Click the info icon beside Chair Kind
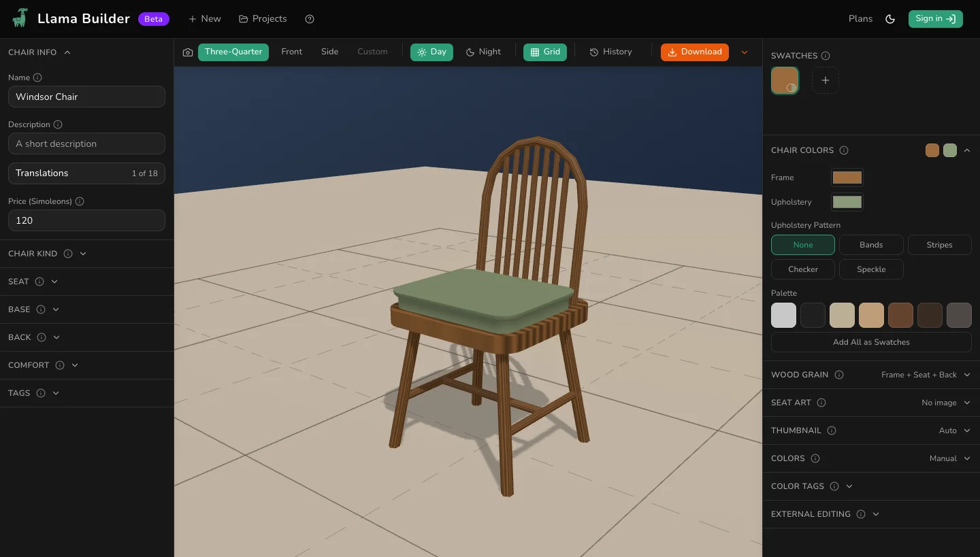 tap(68, 254)
